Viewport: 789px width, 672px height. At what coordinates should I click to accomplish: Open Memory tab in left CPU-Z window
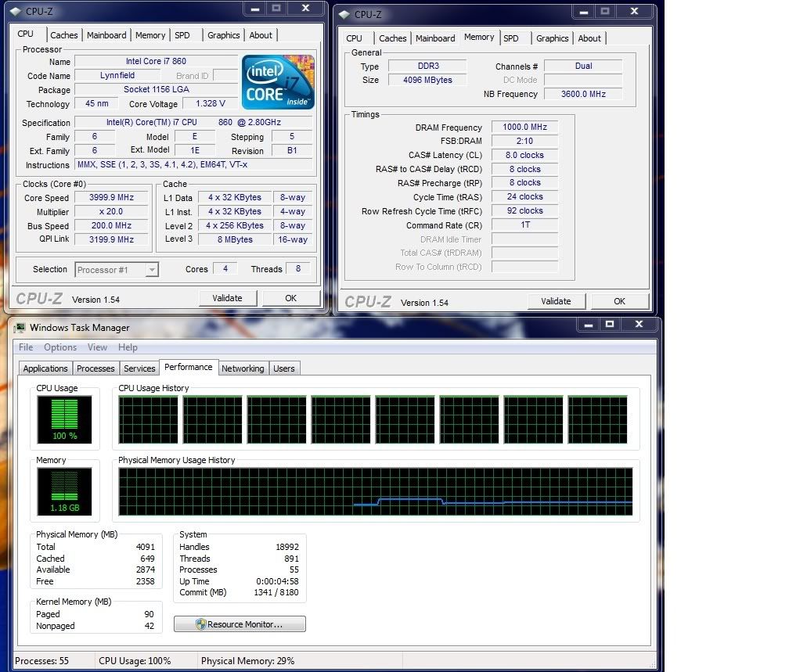[150, 35]
